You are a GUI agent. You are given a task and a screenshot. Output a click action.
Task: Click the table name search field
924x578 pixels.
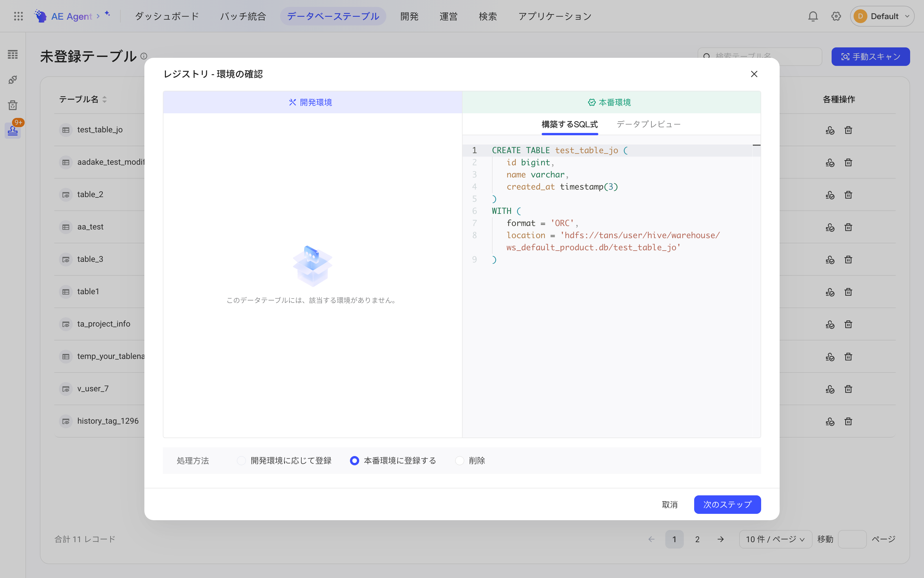coord(760,57)
